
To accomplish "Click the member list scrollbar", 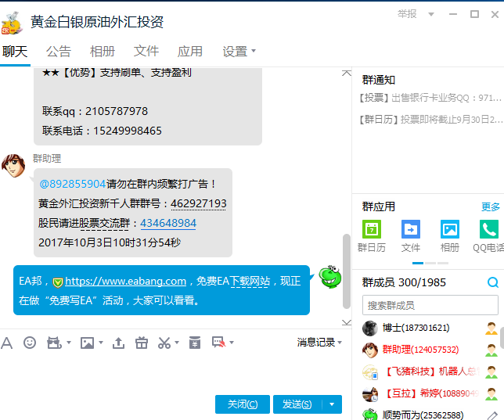I will pos(502,338).
